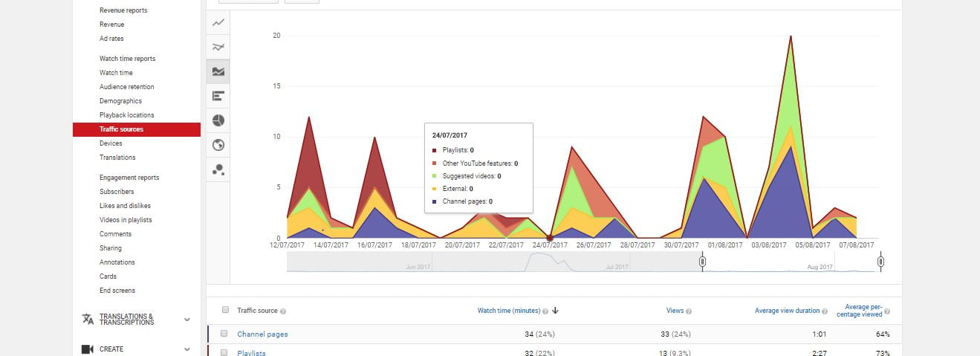The height and width of the screenshot is (356, 980).
Task: Open Engagement reports heading
Action: click(x=129, y=178)
